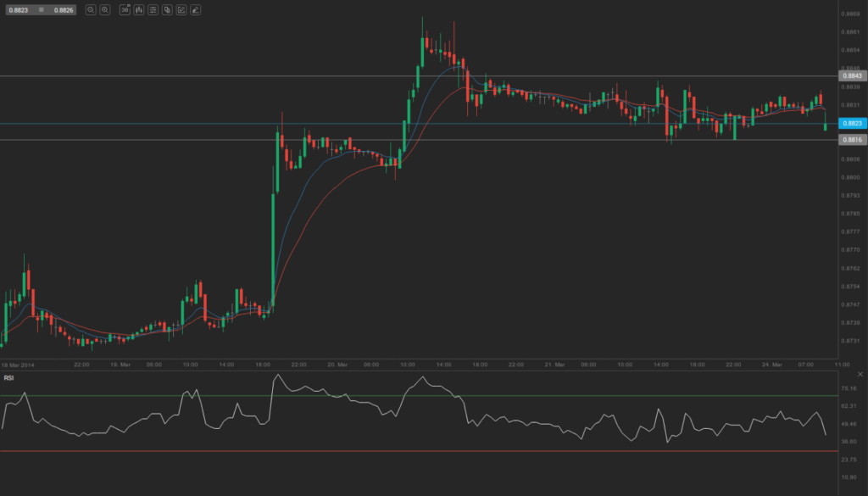Click the copy chart layout icon
This screenshot has width=868, height=496.
[x=167, y=10]
